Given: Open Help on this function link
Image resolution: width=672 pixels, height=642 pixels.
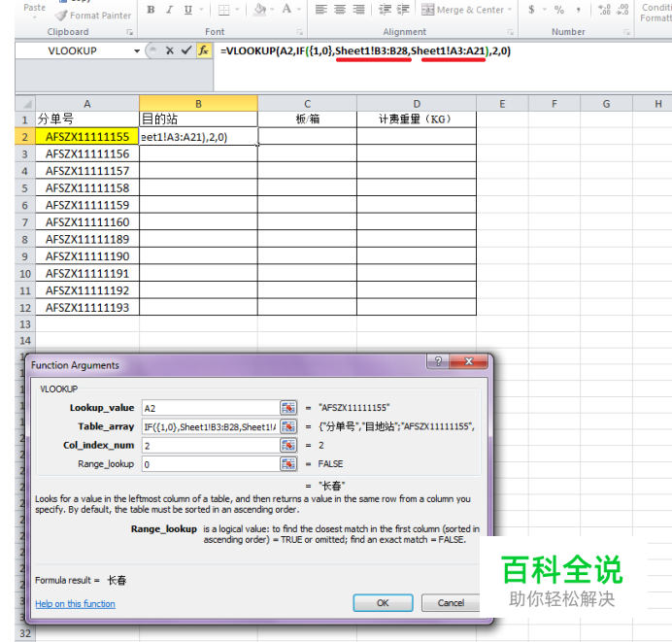Looking at the screenshot, I should click(75, 604).
